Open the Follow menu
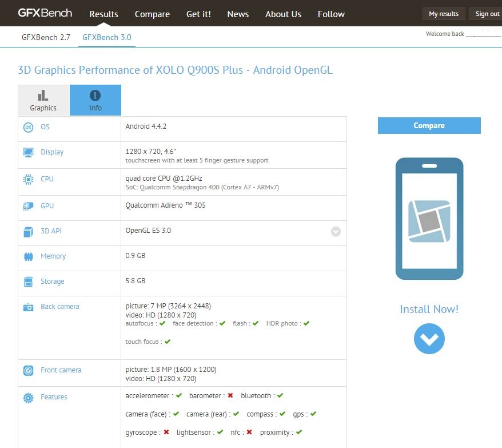 click(331, 14)
